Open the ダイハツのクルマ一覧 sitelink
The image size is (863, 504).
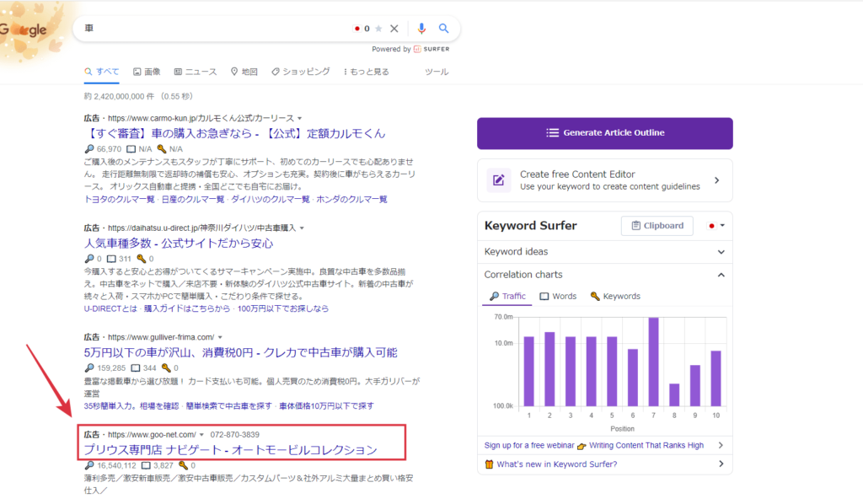pyautogui.click(x=271, y=199)
